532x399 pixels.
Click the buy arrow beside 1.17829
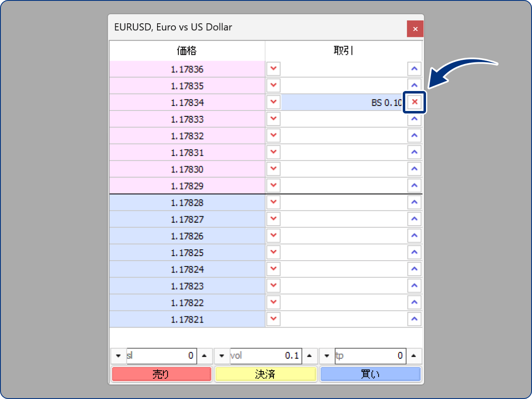pos(414,185)
